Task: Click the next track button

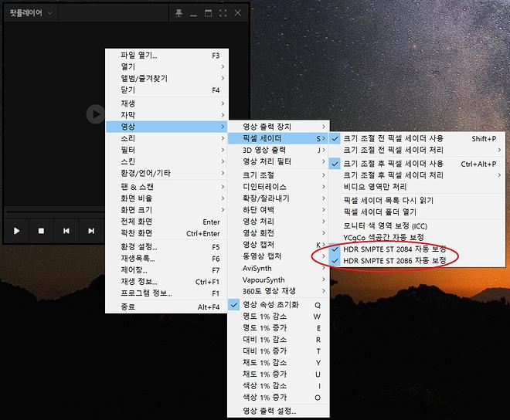Action: click(91, 231)
